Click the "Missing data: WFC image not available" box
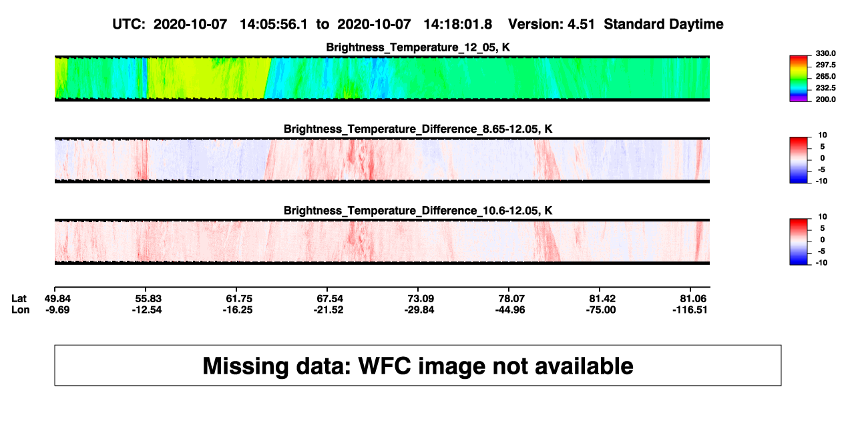Image resolution: width=868 pixels, height=445 pixels. (x=418, y=365)
